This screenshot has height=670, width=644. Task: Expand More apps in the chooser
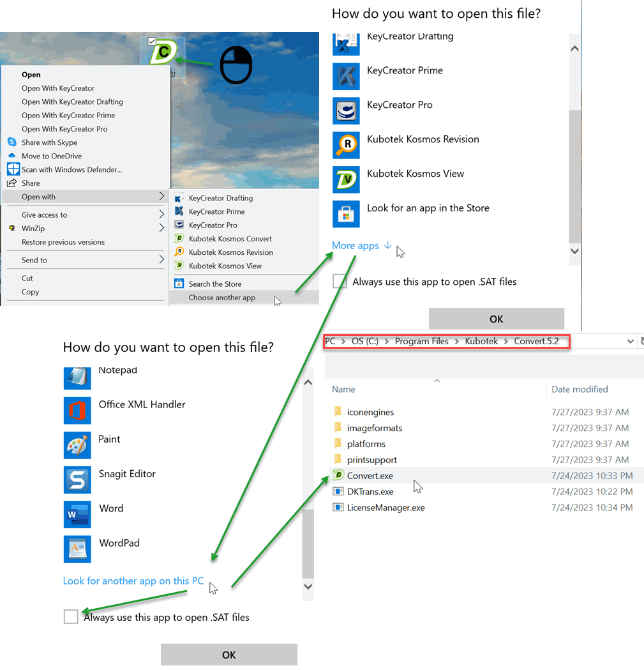tap(355, 245)
